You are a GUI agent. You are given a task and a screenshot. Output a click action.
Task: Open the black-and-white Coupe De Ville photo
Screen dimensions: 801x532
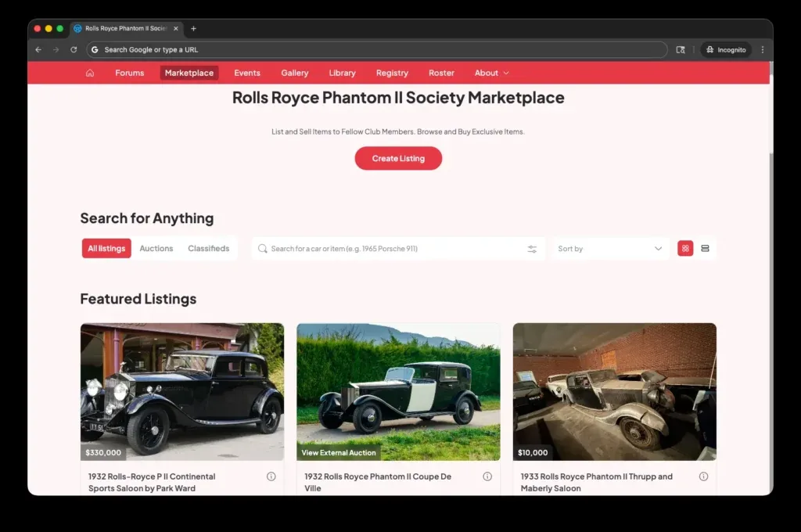[x=398, y=391]
